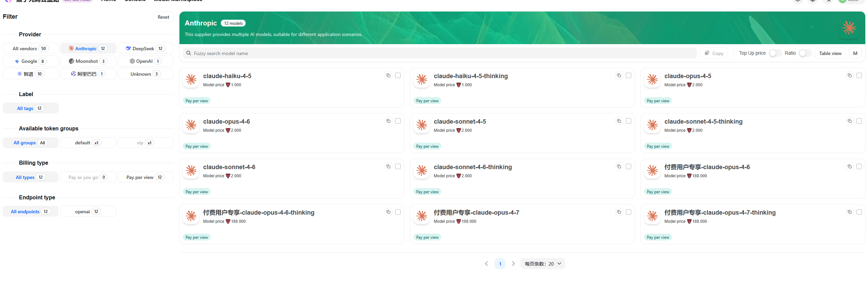
Task: Select the claude-haiku-4-5-thinking card checkbox
Action: [x=629, y=75]
